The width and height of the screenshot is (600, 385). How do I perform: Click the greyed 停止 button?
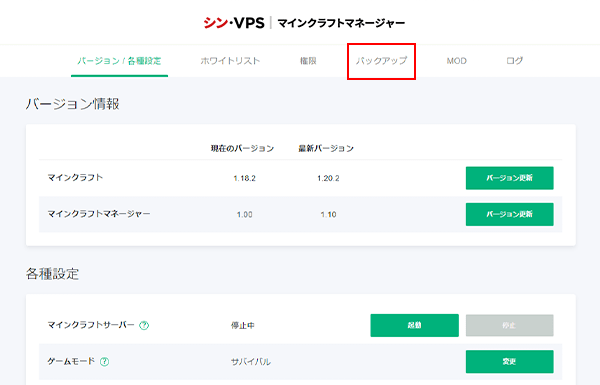tap(509, 325)
